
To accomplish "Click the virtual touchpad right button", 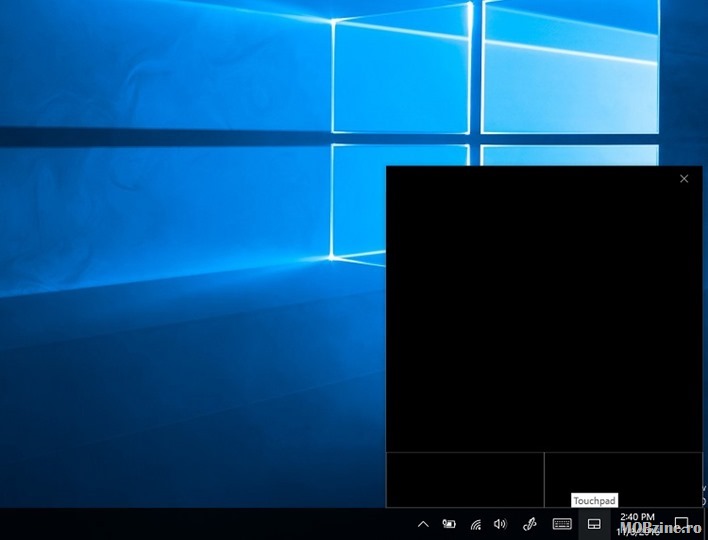I will click(x=624, y=480).
